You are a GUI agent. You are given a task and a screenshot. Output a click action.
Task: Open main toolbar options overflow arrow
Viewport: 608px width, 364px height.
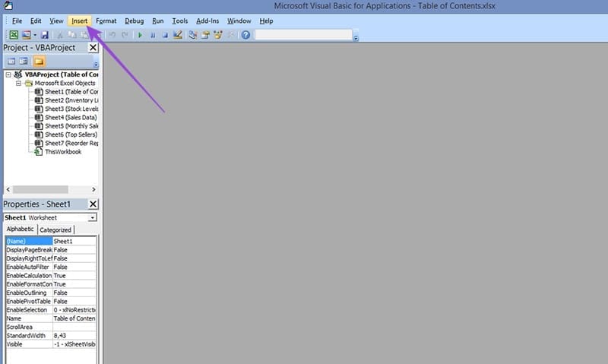pyautogui.click(x=356, y=37)
